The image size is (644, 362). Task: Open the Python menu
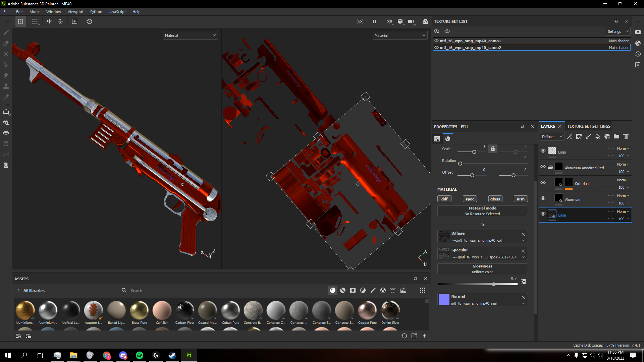point(96,12)
